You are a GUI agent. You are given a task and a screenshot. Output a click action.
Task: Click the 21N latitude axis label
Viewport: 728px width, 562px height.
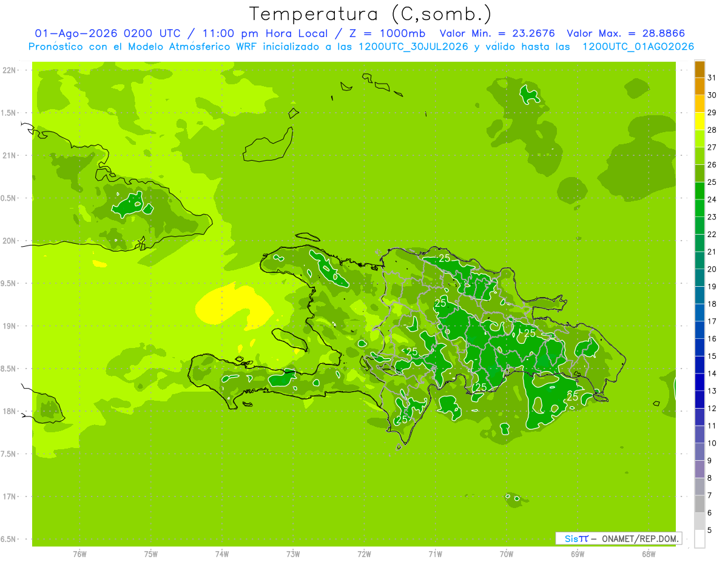pos(10,155)
